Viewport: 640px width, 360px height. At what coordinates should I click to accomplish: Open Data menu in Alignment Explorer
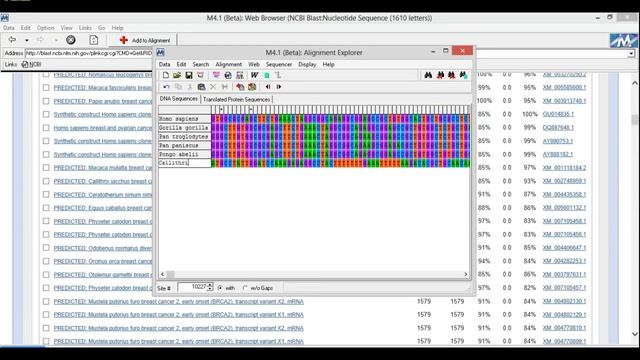coord(164,64)
